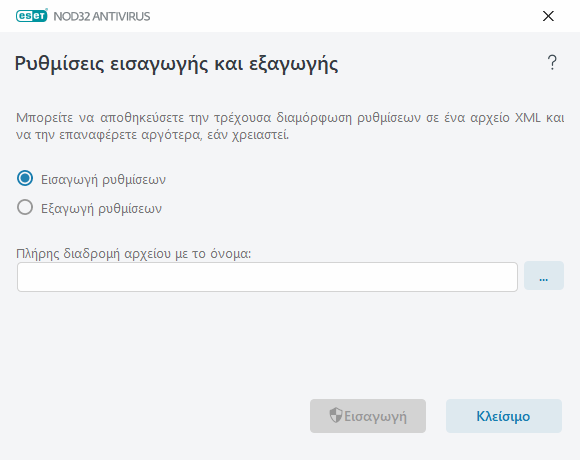The width and height of the screenshot is (580, 460).
Task: Select Εισαγωγή ρυθμίσεων radio option
Action: [25, 179]
